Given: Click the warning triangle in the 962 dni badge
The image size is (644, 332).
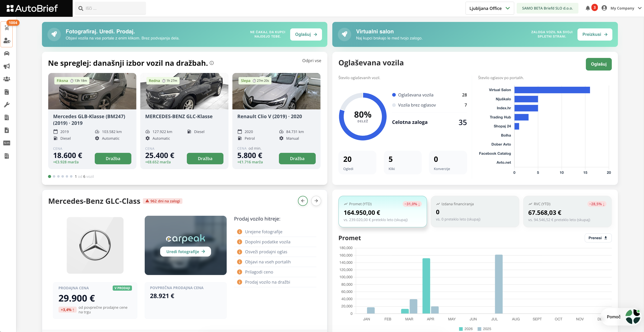Looking at the screenshot, I should point(147,201).
